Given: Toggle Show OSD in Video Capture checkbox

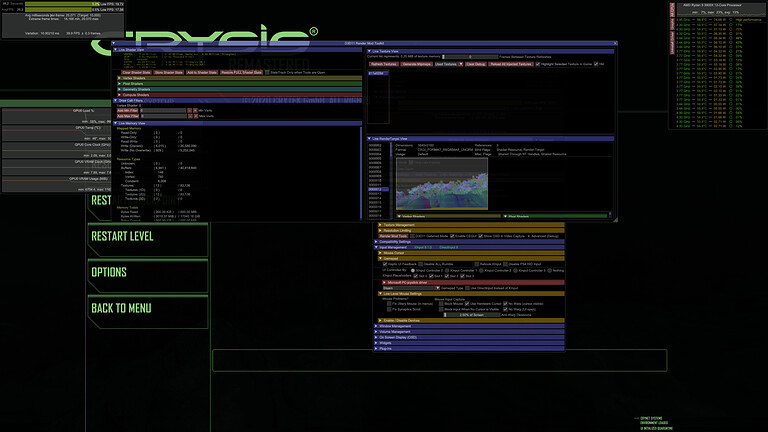Looking at the screenshot, I should click(x=480, y=236).
